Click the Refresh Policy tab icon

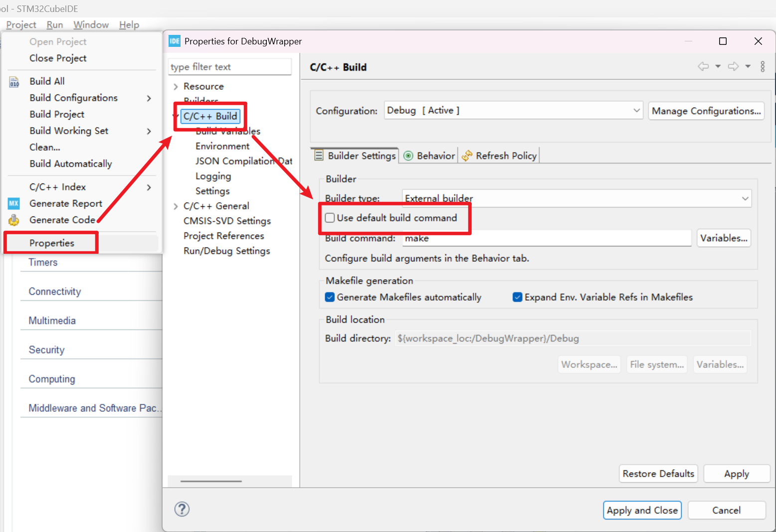[467, 156]
